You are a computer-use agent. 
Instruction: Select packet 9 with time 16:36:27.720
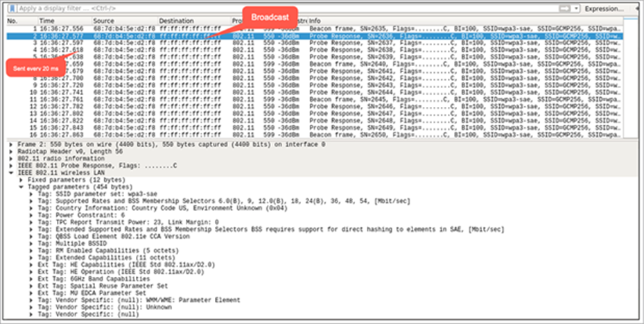tap(315, 85)
